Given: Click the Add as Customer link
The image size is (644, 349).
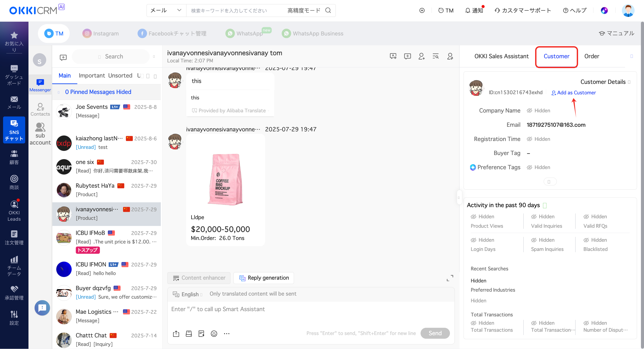Looking at the screenshot, I should (x=573, y=93).
